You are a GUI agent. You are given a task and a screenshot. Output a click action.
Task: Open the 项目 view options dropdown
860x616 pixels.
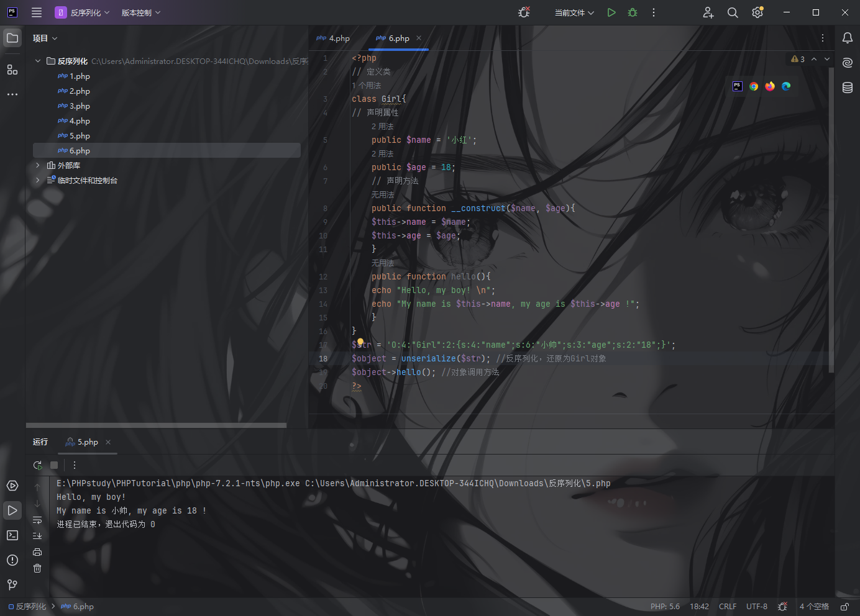pos(45,38)
